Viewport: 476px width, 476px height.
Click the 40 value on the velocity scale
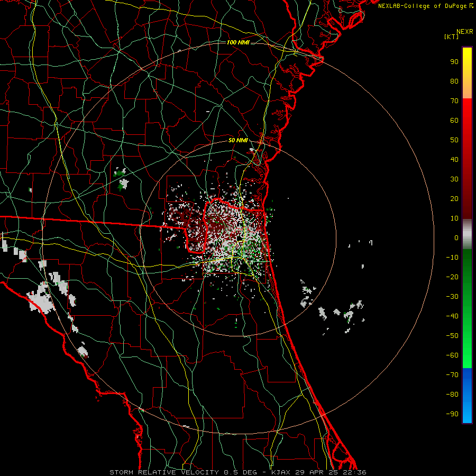454,159
